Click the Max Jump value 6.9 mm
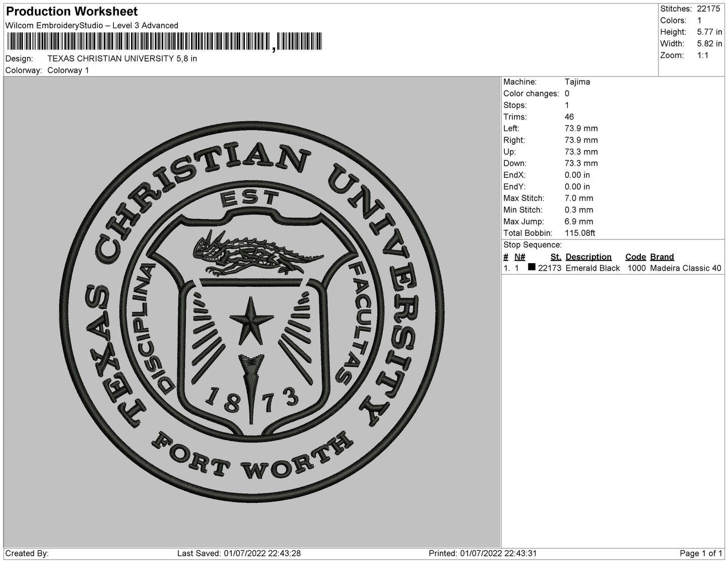 click(579, 222)
